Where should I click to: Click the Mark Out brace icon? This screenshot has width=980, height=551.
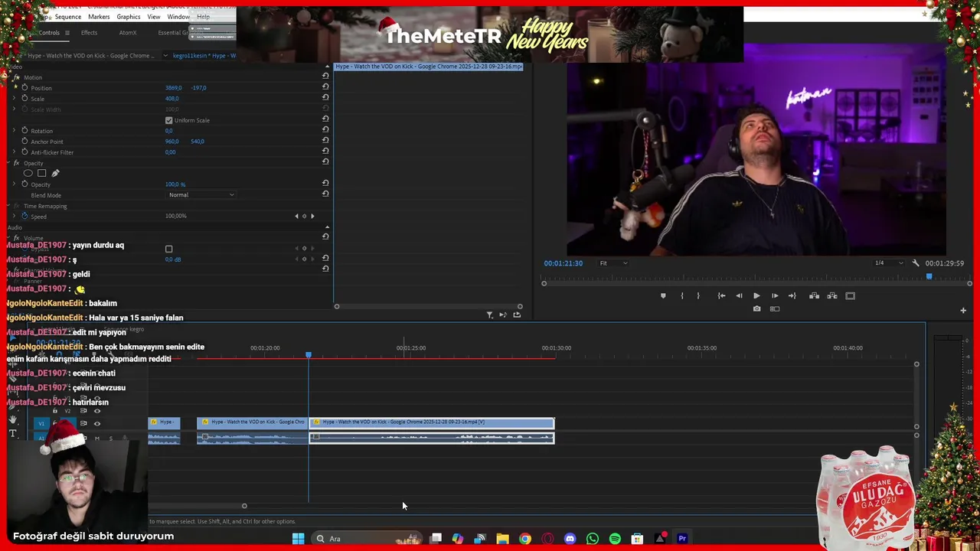[698, 295]
